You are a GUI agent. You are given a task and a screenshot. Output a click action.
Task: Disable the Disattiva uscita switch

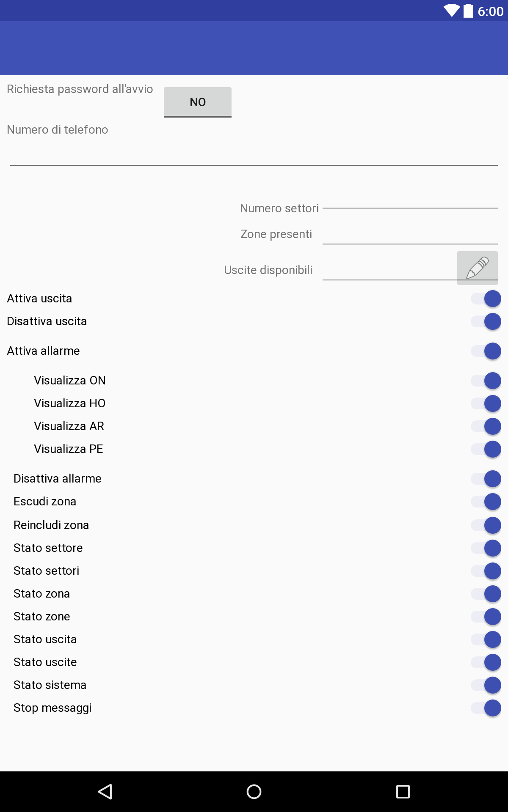[486, 321]
